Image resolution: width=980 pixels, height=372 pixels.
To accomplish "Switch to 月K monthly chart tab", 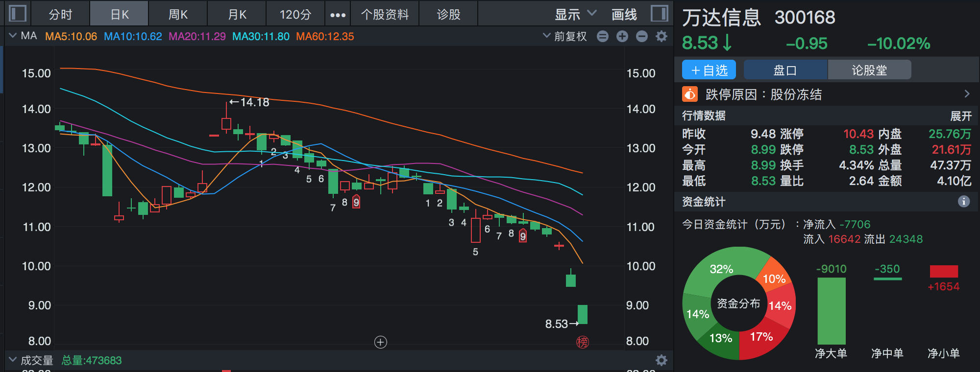I will tap(237, 14).
